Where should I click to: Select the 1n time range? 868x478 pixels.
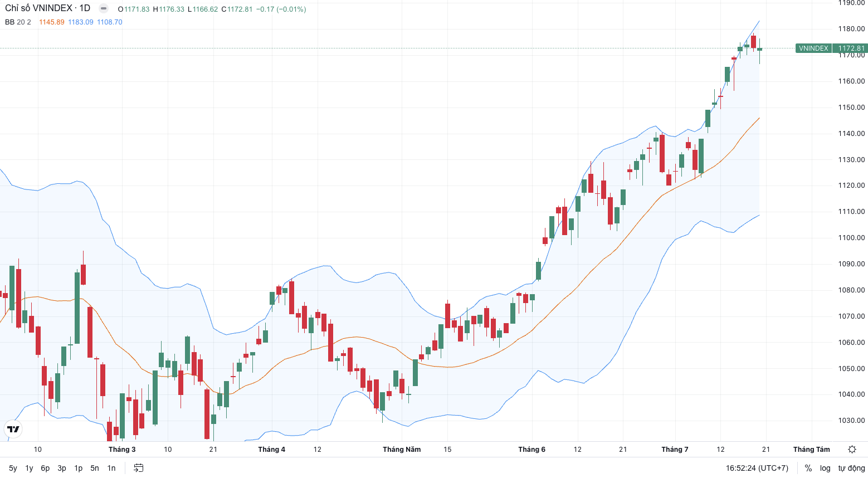click(111, 468)
